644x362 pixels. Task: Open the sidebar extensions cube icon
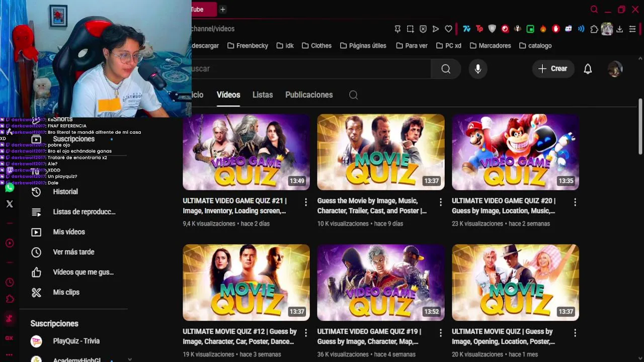(x=10, y=299)
